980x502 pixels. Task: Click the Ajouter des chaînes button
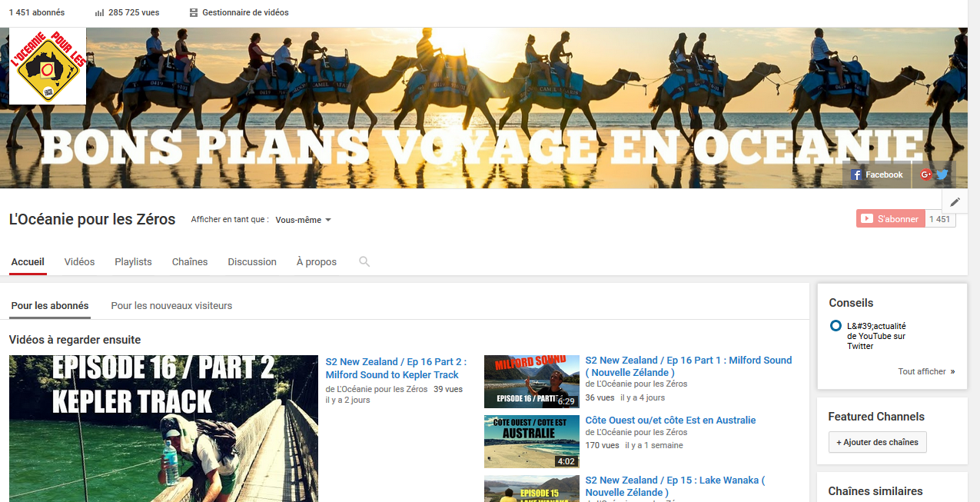point(877,442)
